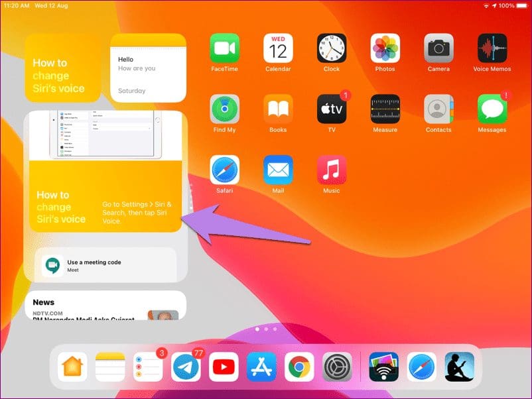Open the news article thumbnail image

click(x=163, y=315)
